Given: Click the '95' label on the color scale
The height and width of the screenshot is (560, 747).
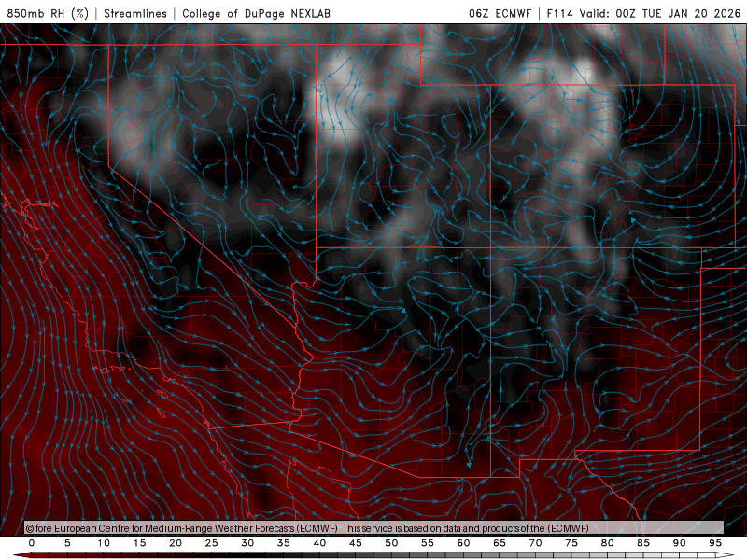Looking at the screenshot, I should (715, 543).
